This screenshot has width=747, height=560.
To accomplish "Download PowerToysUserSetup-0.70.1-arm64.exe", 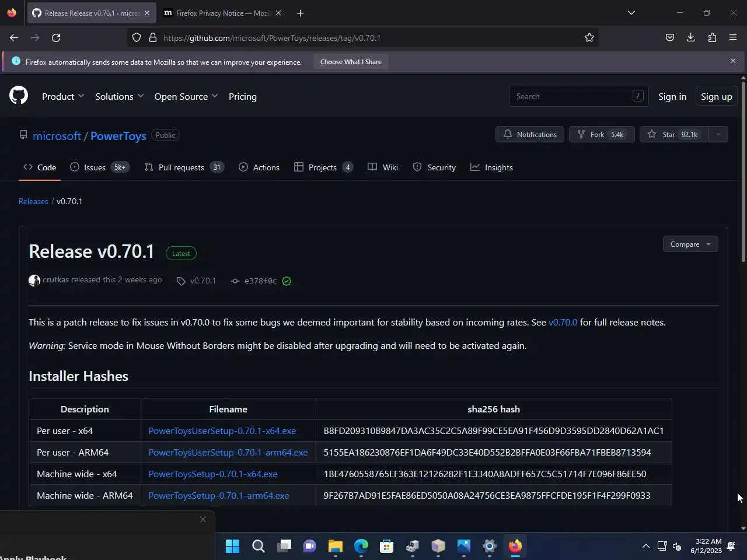I will point(228,452).
